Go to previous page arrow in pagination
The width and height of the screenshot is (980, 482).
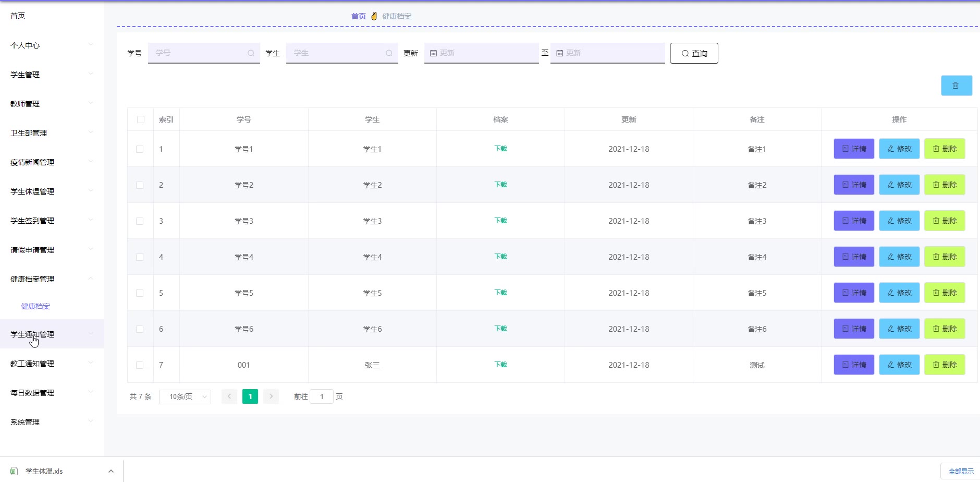229,396
